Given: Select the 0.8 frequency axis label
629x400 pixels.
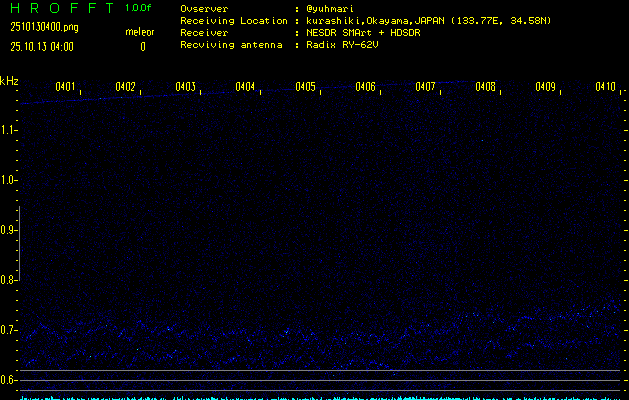Looking at the screenshot, I should pos(9,280).
